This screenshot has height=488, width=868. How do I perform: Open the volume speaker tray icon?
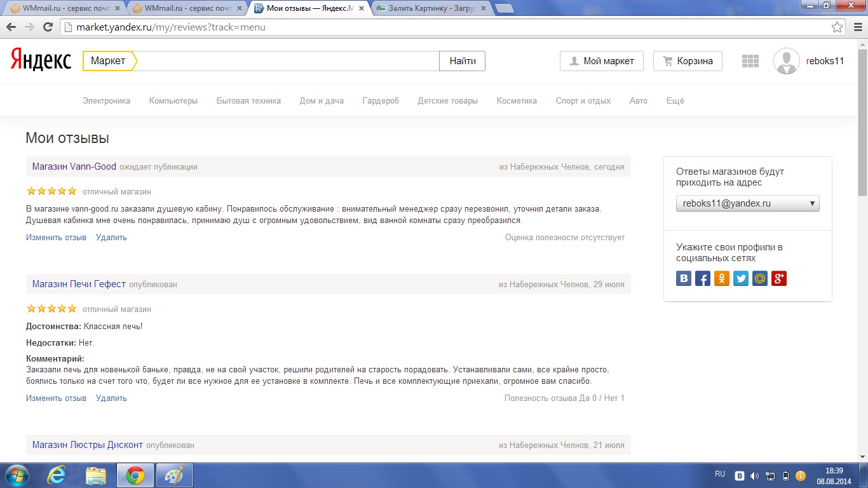click(754, 475)
